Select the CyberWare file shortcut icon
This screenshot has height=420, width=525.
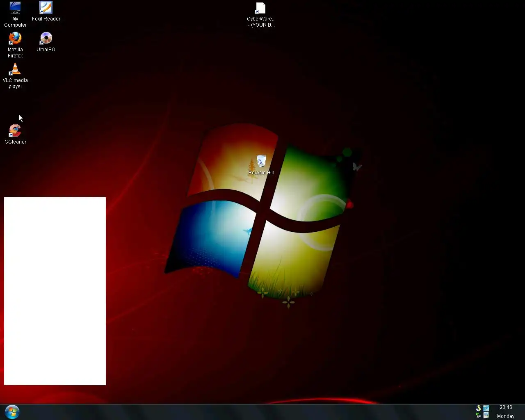pos(261,15)
